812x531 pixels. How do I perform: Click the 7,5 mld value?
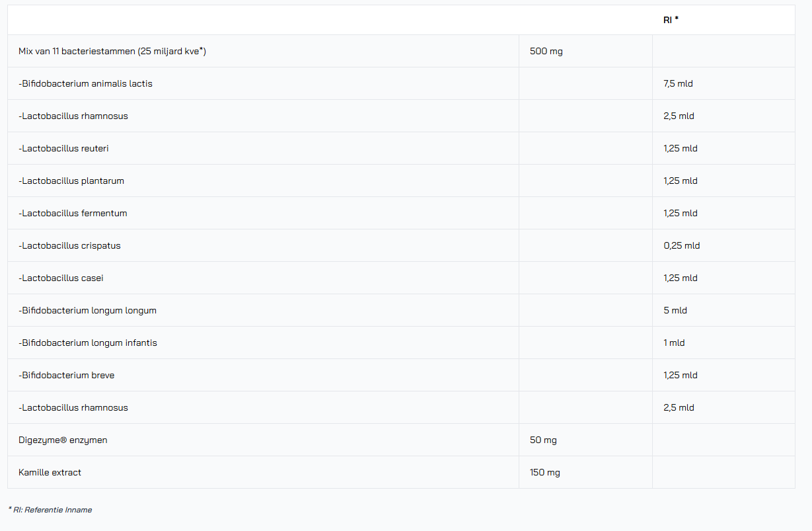(678, 83)
